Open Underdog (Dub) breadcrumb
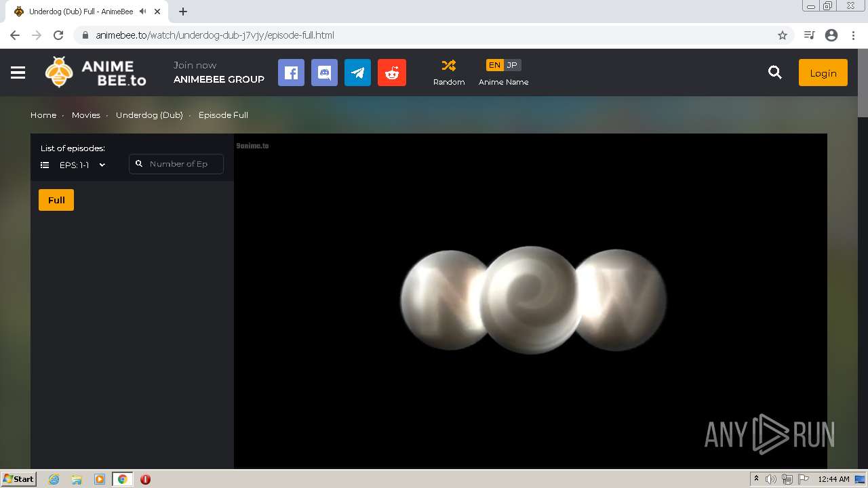 point(149,115)
